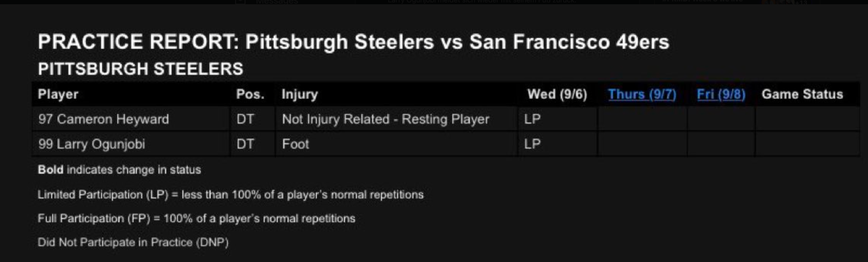
Task: Click the Pos. column header
Action: 250,94
